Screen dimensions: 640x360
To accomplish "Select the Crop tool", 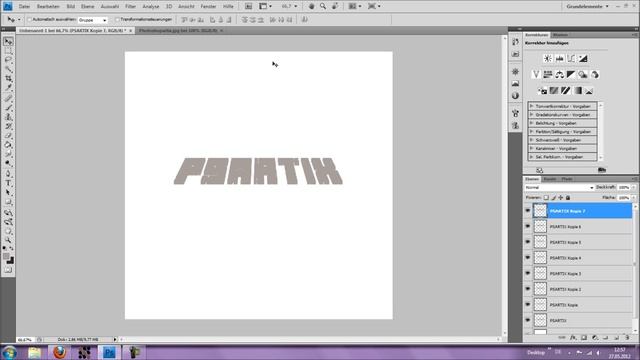I will tap(8, 78).
